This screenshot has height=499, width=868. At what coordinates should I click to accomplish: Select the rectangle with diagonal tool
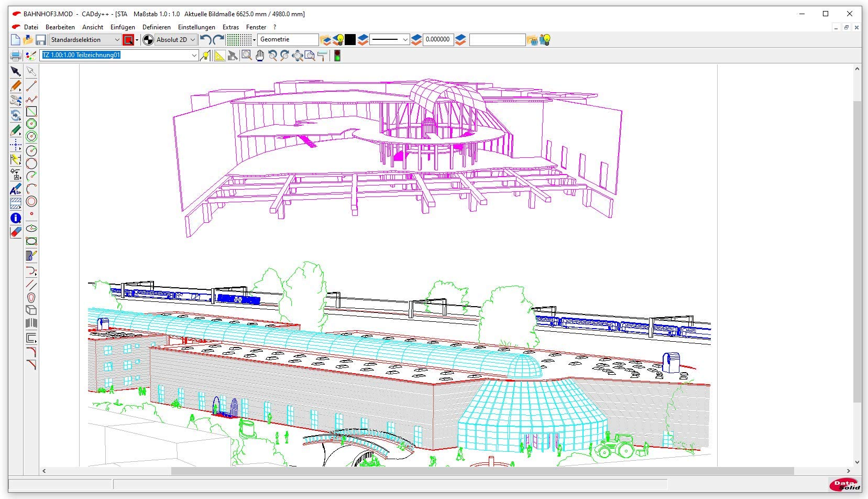click(31, 112)
